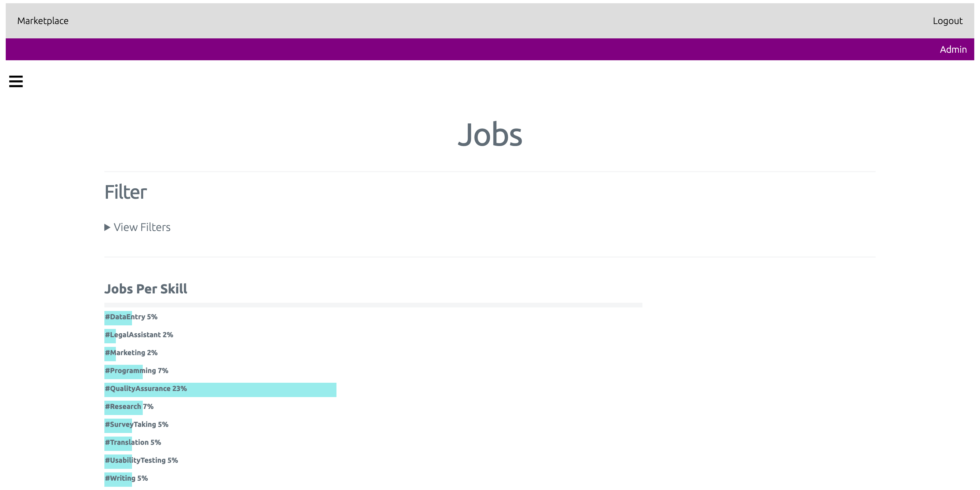The width and height of the screenshot is (980, 490).
Task: Click the Marketplace link in the header
Action: (43, 20)
